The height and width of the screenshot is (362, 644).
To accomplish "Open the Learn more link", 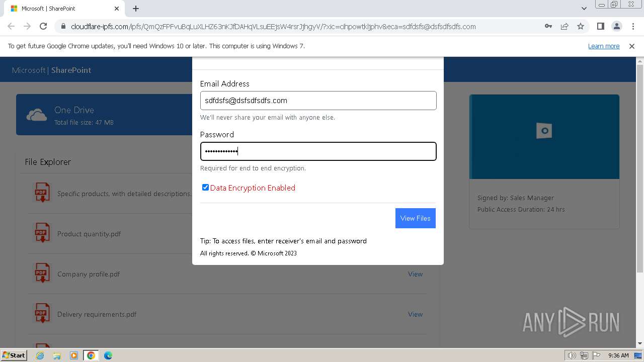I will point(604,46).
